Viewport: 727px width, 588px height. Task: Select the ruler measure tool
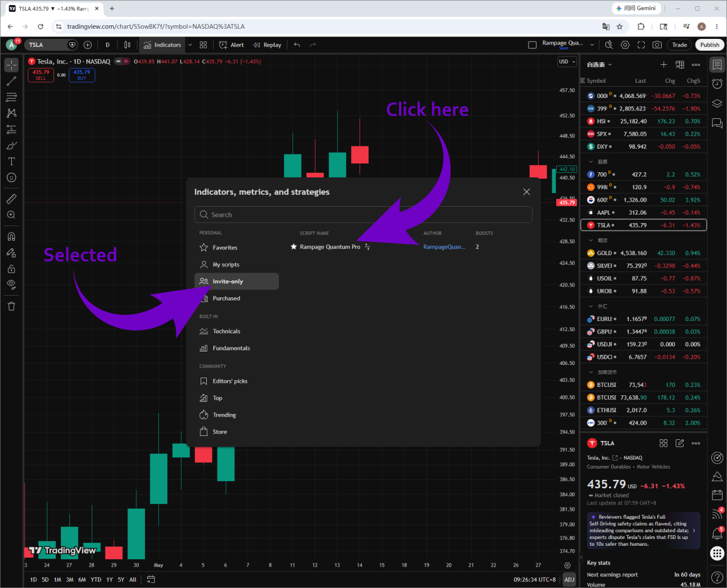click(11, 199)
